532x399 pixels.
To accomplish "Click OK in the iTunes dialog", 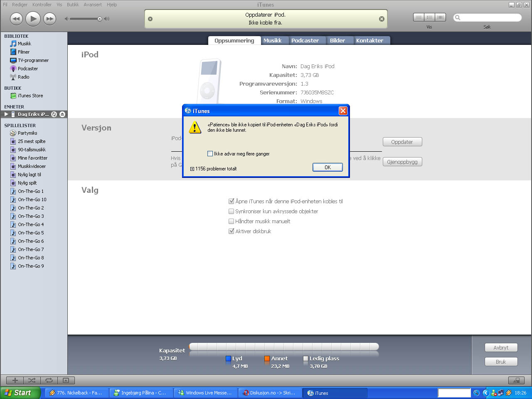I will 328,167.
